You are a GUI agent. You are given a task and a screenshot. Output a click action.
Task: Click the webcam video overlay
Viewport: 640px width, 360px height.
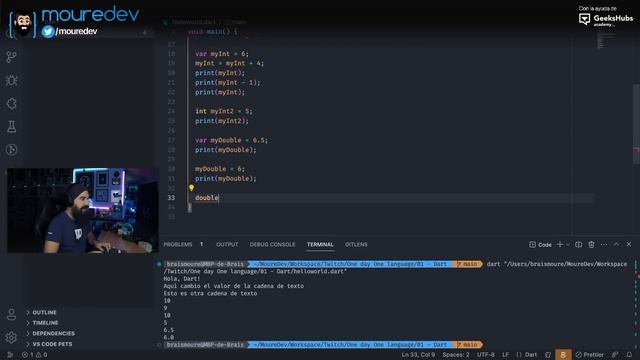[x=83, y=211]
